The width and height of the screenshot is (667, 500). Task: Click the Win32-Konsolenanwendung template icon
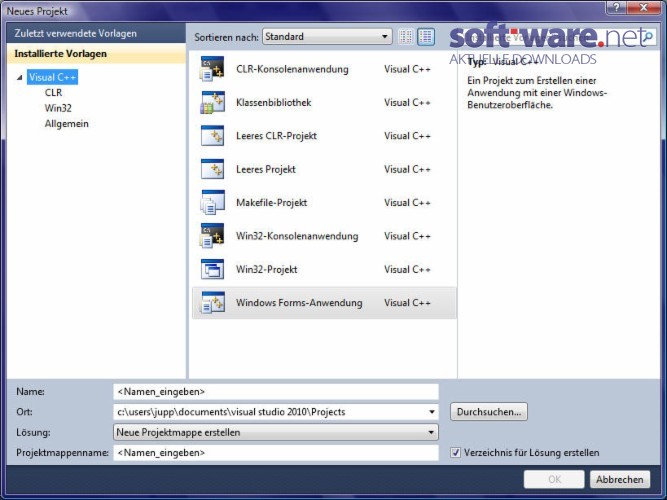[212, 236]
